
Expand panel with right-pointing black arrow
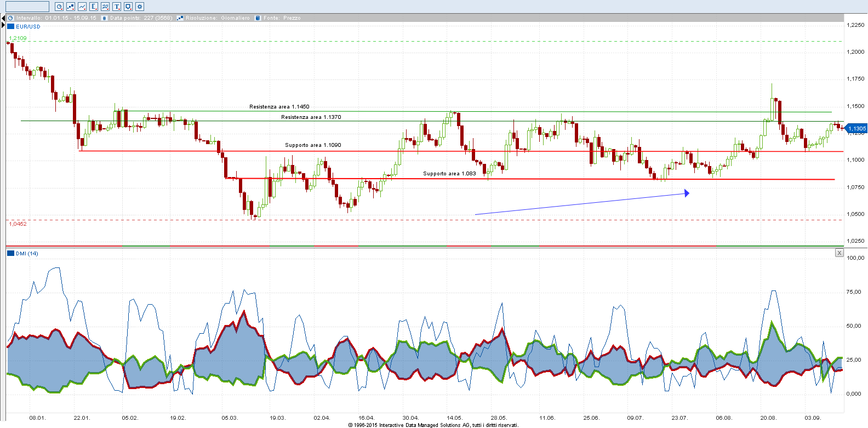(3, 25)
